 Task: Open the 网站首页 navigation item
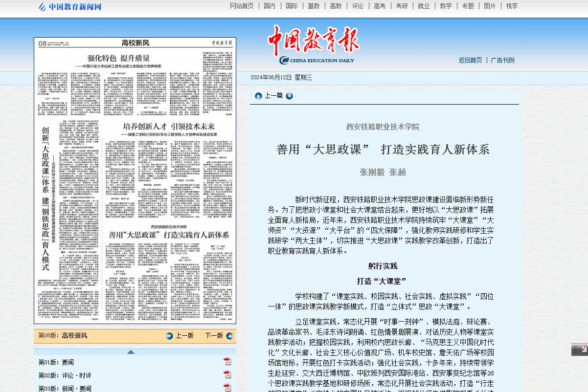(x=242, y=6)
